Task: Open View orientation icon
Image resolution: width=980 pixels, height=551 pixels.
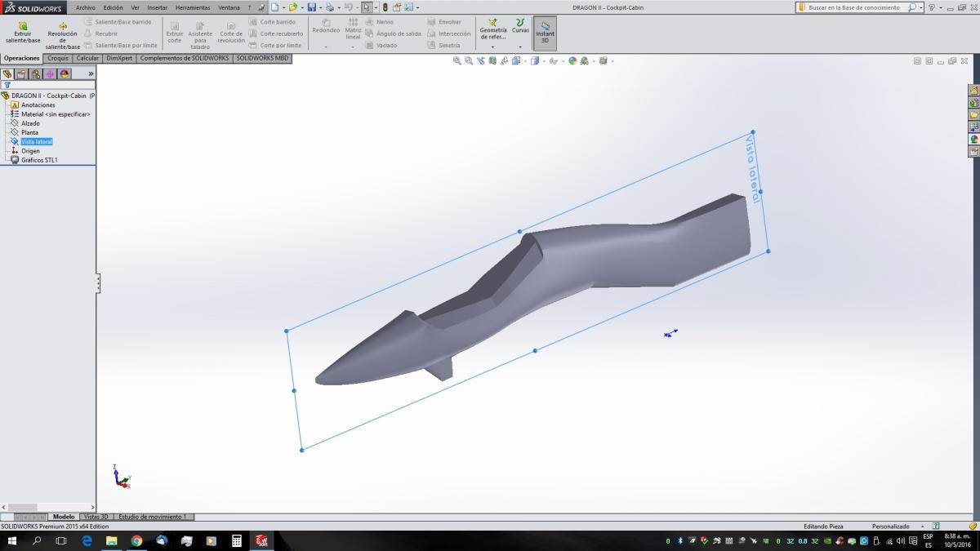Action: click(x=516, y=60)
